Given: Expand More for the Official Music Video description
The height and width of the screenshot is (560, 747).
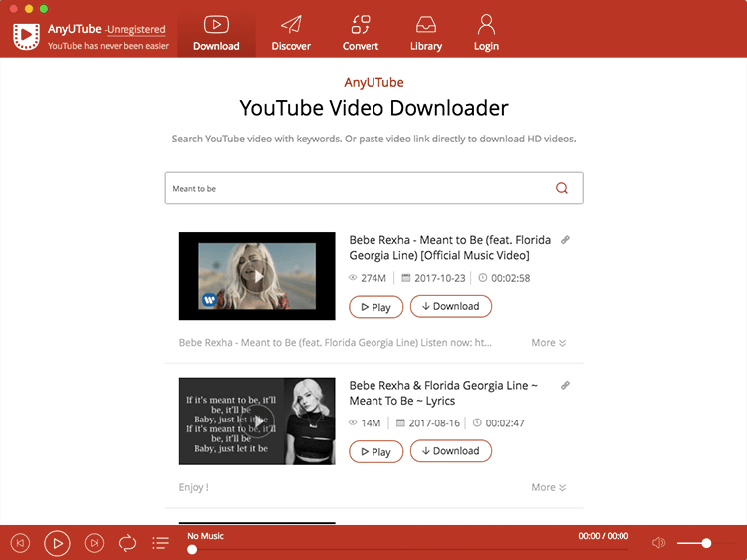Looking at the screenshot, I should coord(549,342).
